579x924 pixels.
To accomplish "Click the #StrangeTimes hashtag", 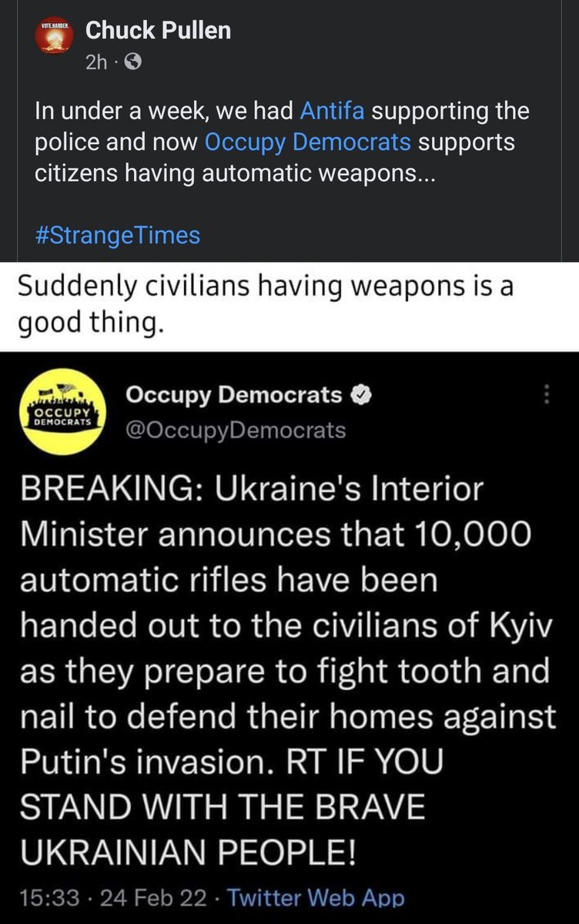I will tap(117, 234).
